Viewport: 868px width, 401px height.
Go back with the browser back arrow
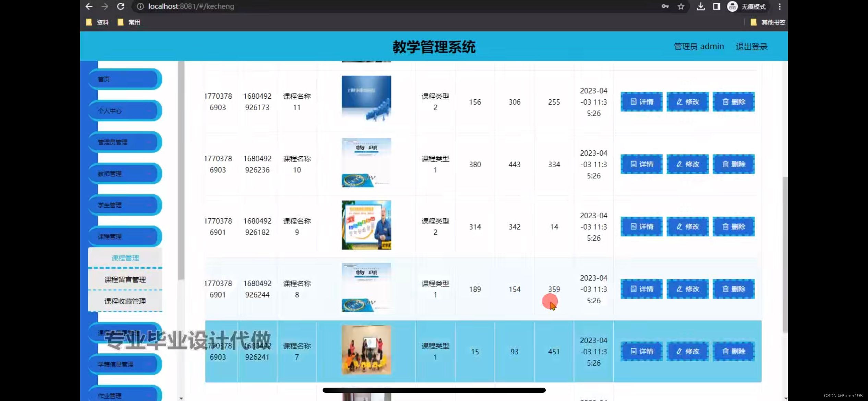[x=89, y=7]
